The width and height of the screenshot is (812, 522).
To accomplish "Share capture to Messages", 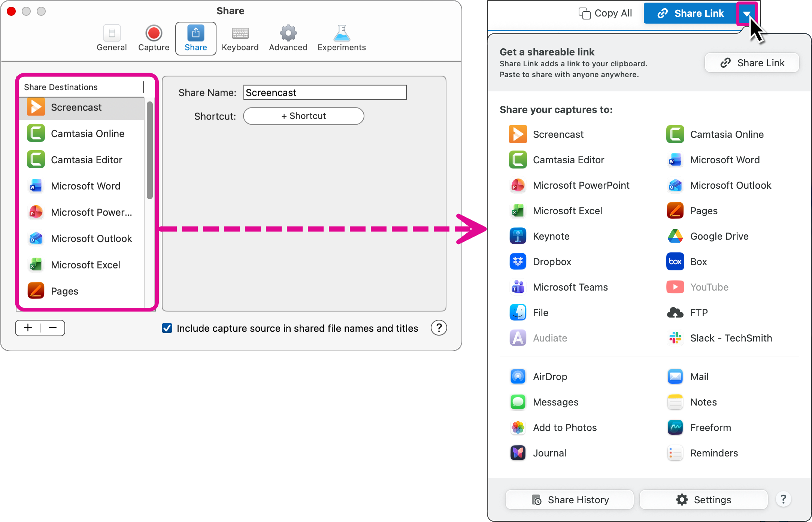I will (544, 402).
